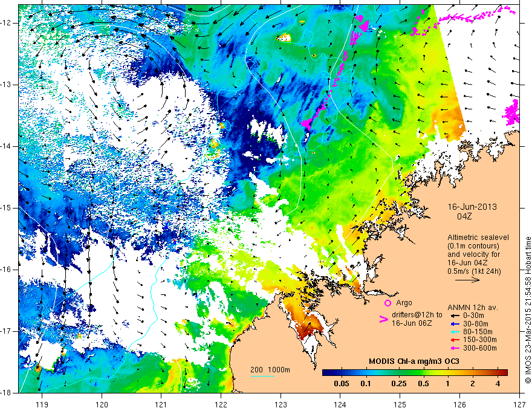
Task: Click the '150-300m' depth label
Action: pyautogui.click(x=480, y=340)
